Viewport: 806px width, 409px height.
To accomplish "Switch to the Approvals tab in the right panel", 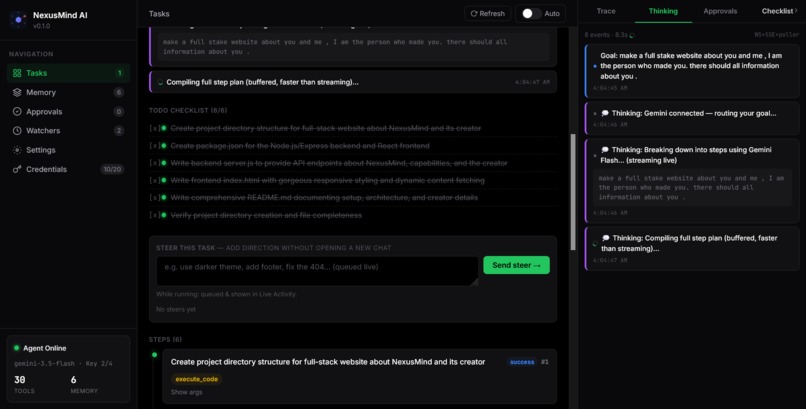I will coord(720,11).
